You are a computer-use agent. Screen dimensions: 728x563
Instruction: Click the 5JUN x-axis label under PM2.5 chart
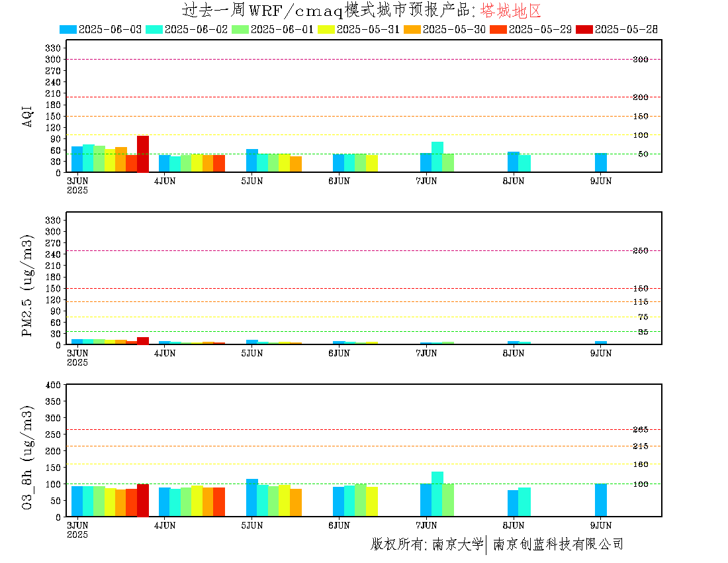point(252,353)
